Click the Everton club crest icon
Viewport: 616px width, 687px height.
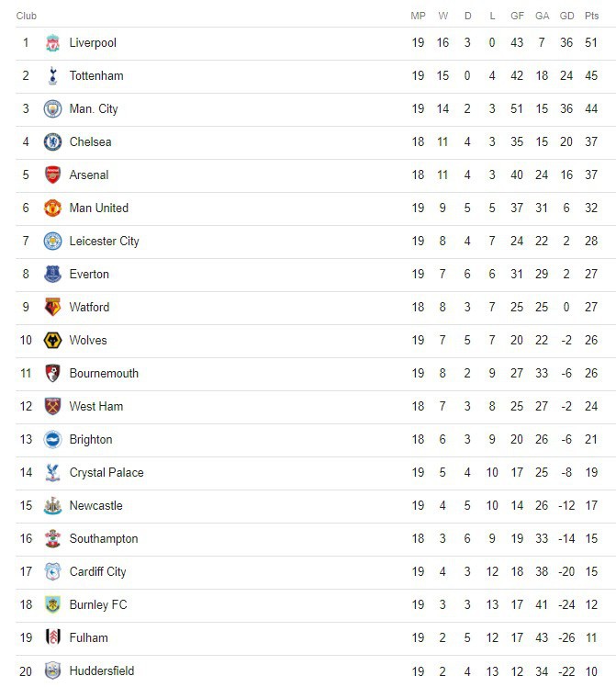(x=52, y=275)
